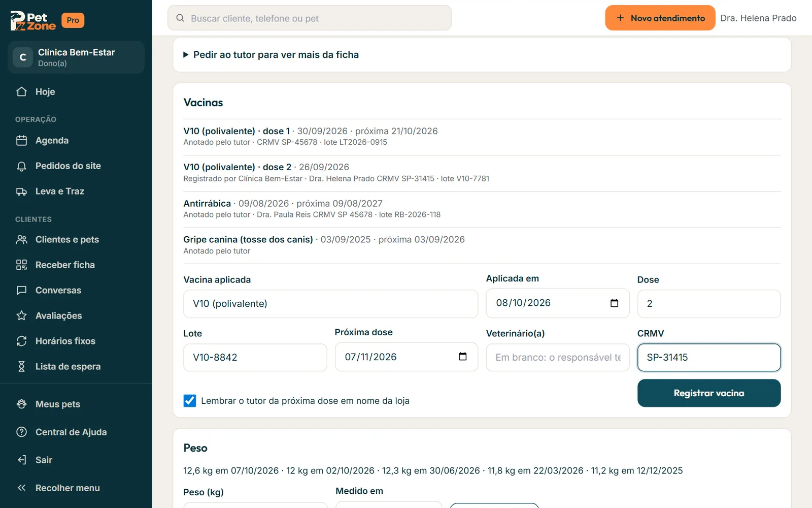Go to the Clientes e pets label

67,240
